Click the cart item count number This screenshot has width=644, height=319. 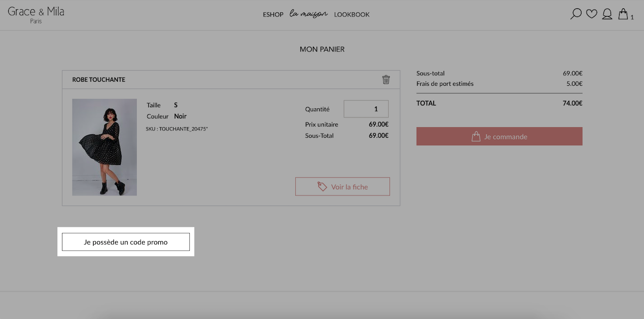coord(632,17)
